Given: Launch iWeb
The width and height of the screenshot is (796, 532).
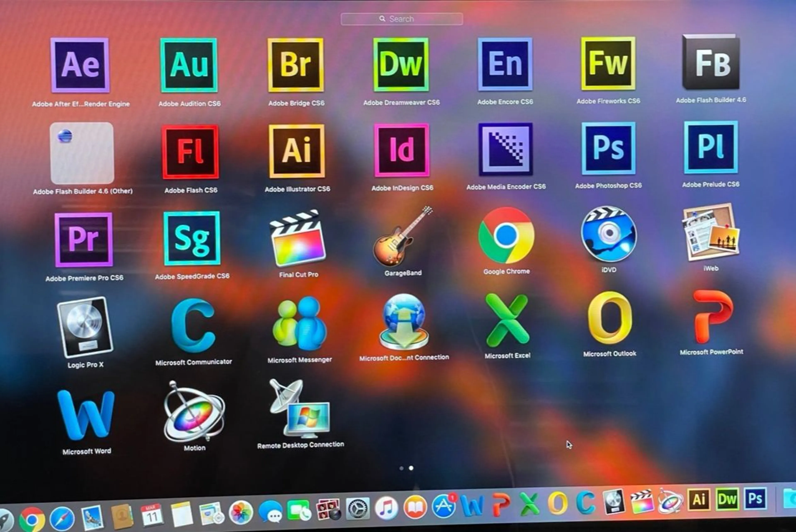Looking at the screenshot, I should click(x=711, y=232).
